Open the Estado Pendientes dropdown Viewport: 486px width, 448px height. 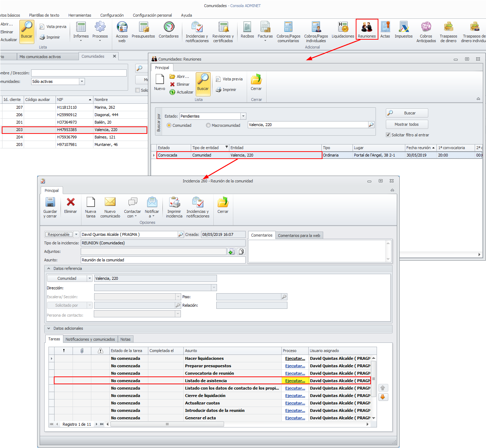click(243, 116)
